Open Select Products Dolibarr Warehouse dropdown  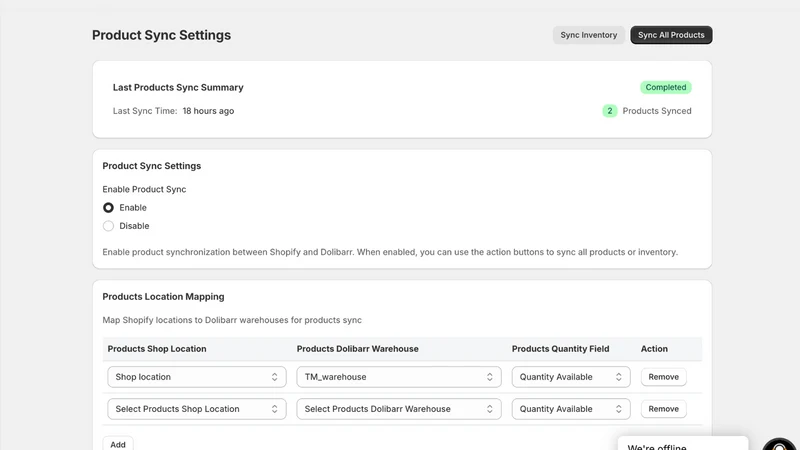(398, 409)
